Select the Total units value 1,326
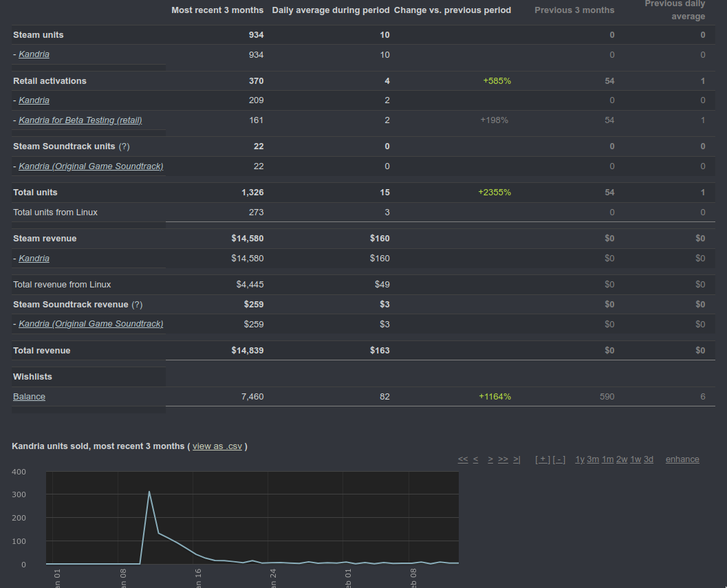 (252, 192)
